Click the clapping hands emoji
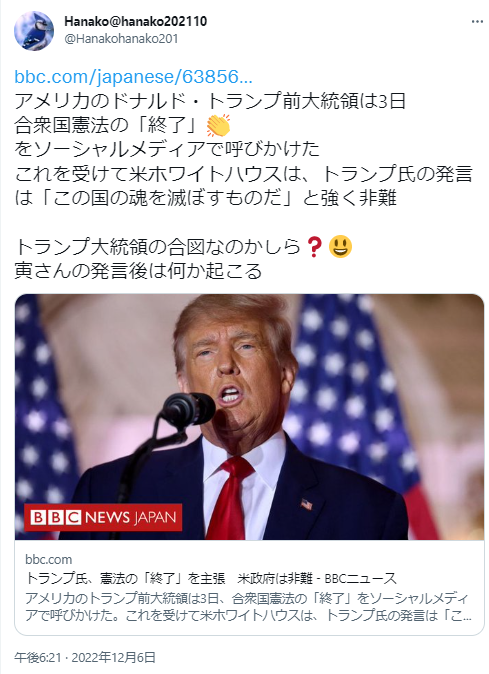 coord(218,125)
